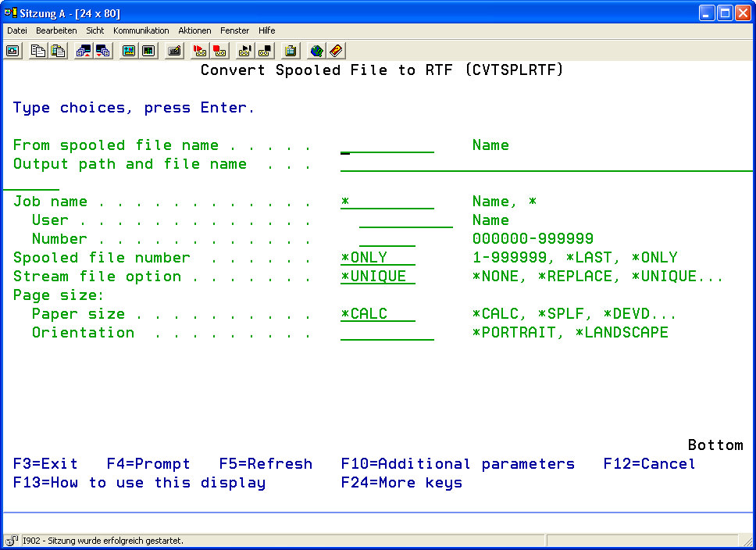Click the Print Screen toolbar icon

(13, 51)
